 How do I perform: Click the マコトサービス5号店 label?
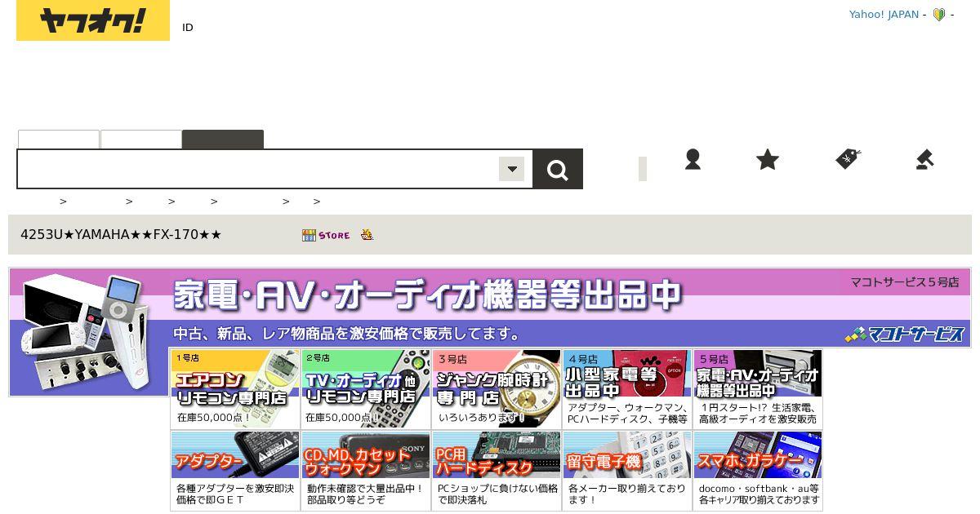point(905,282)
